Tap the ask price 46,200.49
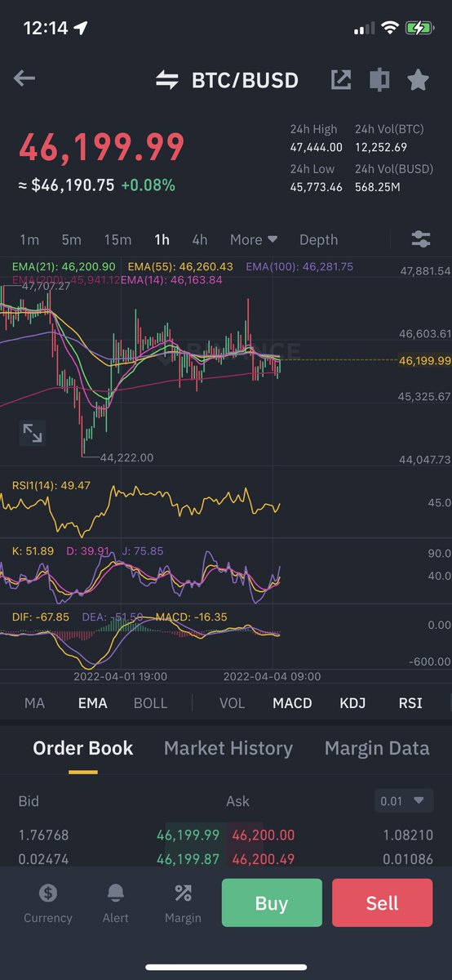The width and height of the screenshot is (452, 980). coord(264,860)
